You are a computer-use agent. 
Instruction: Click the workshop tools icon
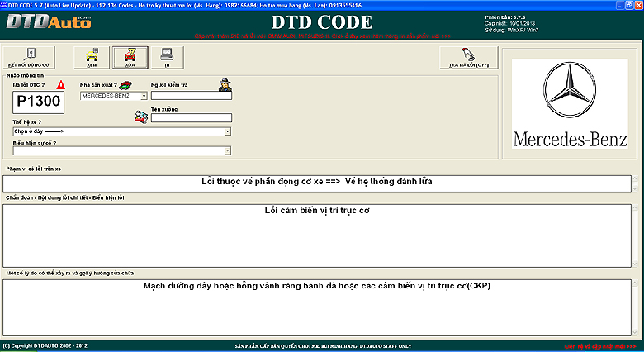point(141,117)
